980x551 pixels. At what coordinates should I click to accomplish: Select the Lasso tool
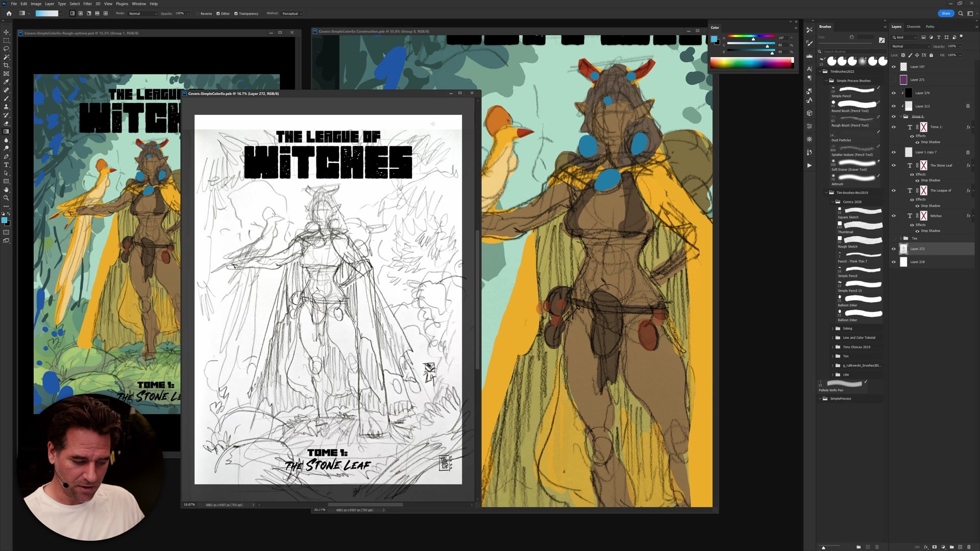coord(6,49)
